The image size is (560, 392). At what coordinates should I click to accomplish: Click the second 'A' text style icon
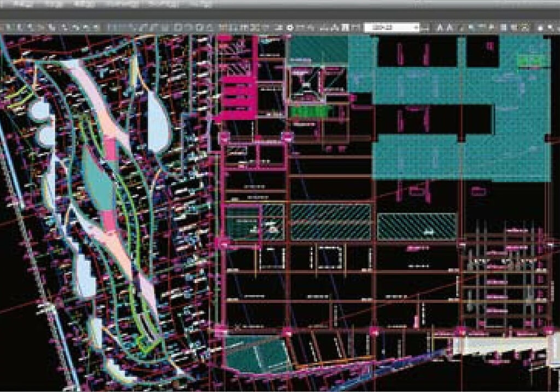tap(450, 27)
